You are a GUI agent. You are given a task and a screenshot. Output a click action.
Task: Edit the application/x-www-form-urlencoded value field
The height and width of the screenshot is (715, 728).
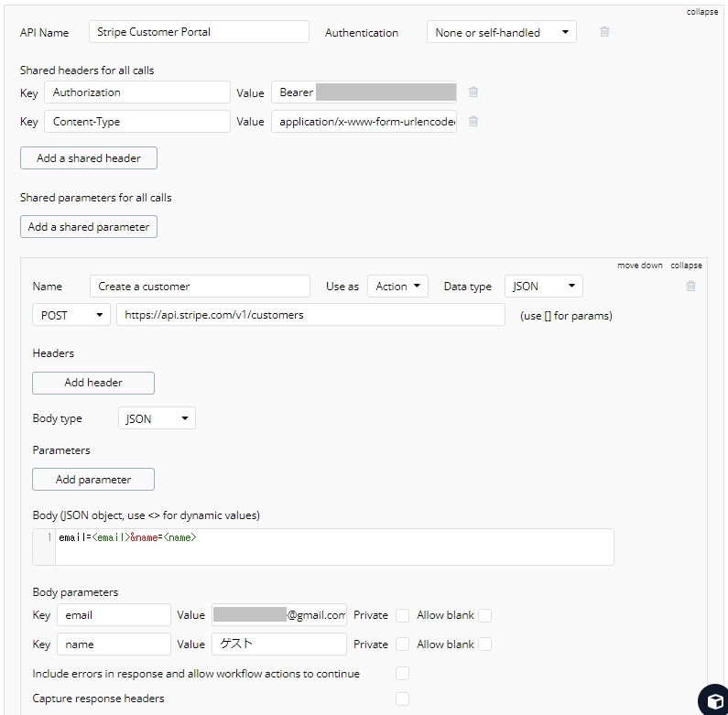tap(364, 122)
